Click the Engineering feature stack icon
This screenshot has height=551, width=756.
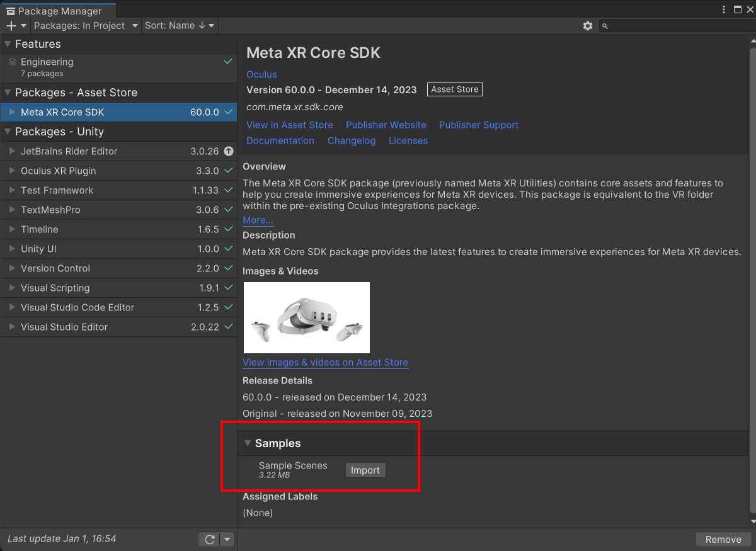point(13,62)
